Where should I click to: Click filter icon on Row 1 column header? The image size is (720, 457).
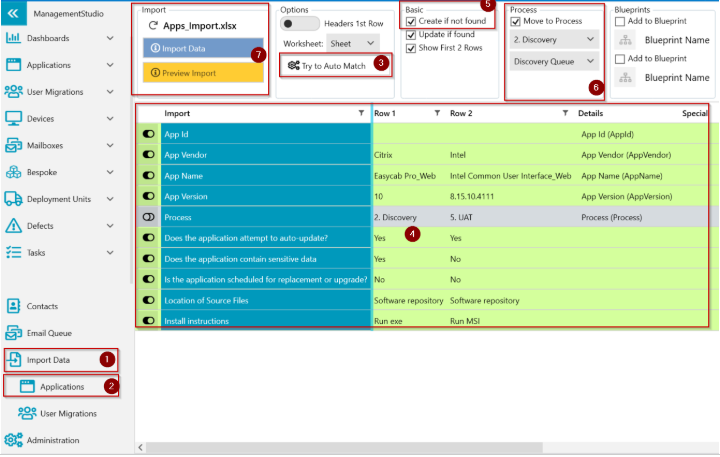(437, 113)
